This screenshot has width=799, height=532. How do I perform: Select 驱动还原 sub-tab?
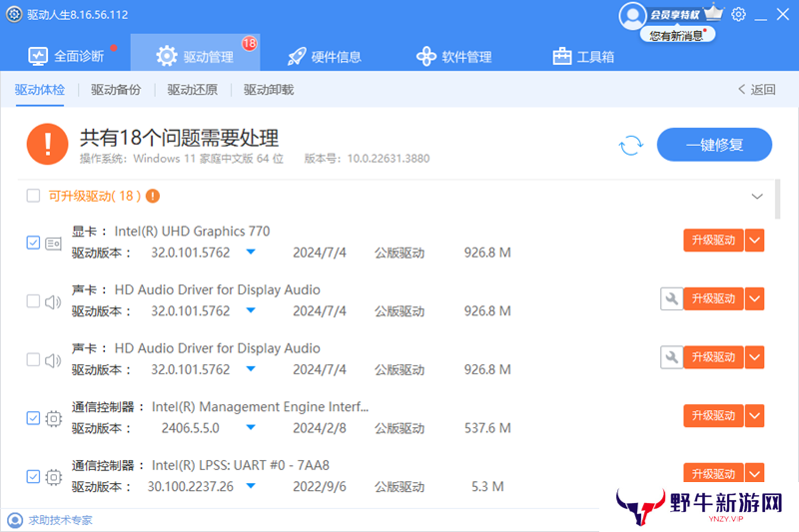tap(192, 90)
